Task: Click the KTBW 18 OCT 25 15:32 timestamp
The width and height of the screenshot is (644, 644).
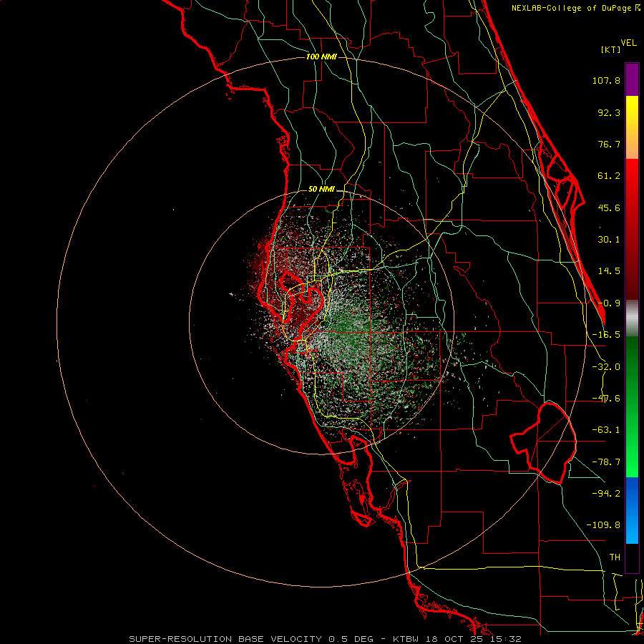Action: [x=457, y=639]
